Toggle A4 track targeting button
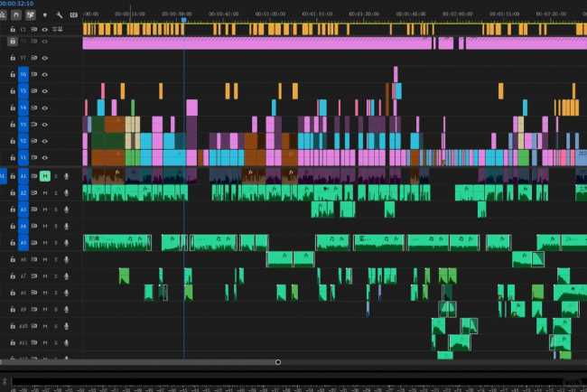Viewport: 587px width, 392px height. [x=23, y=226]
